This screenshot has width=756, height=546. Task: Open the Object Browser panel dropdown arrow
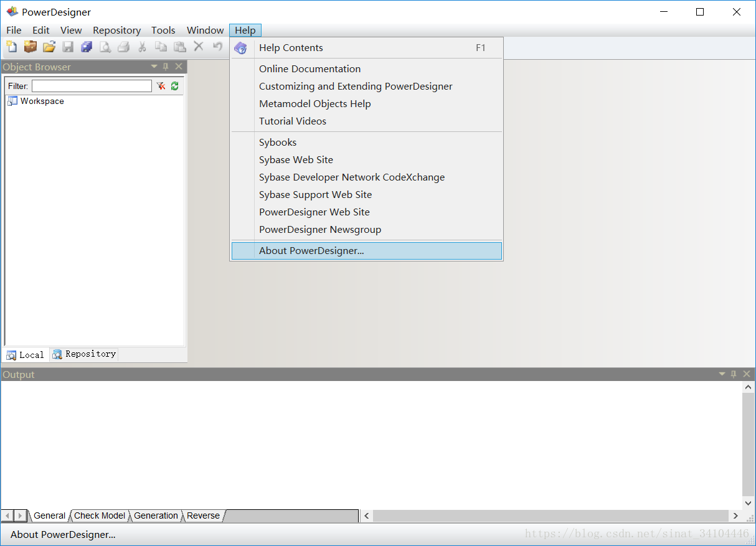[x=154, y=67]
